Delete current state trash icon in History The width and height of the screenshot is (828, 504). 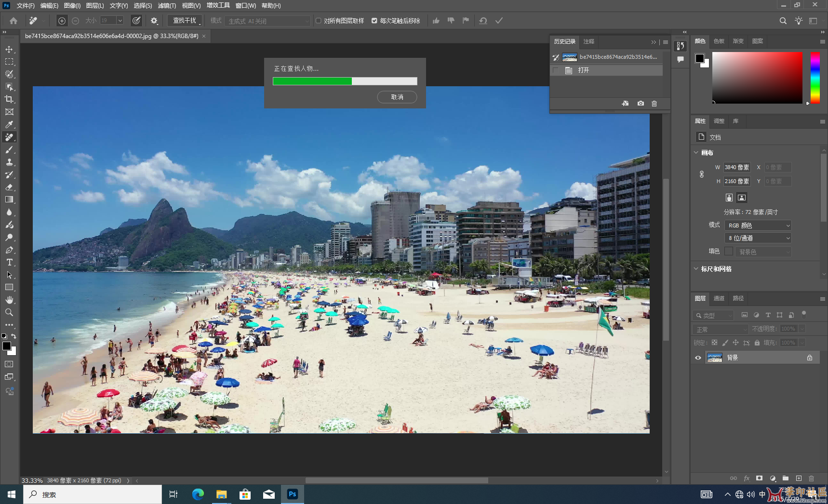pos(654,104)
